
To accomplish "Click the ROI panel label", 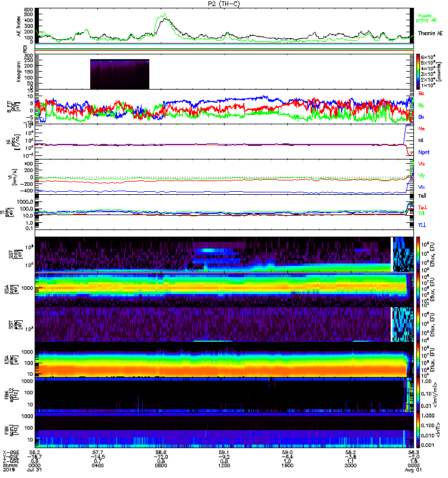I will click(x=25, y=49).
